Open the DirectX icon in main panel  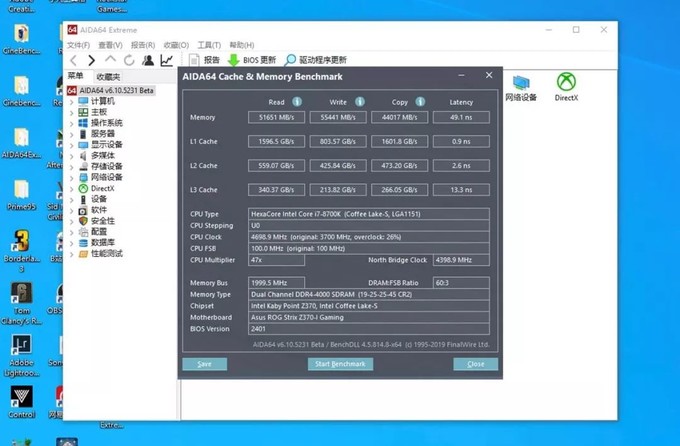tap(566, 87)
